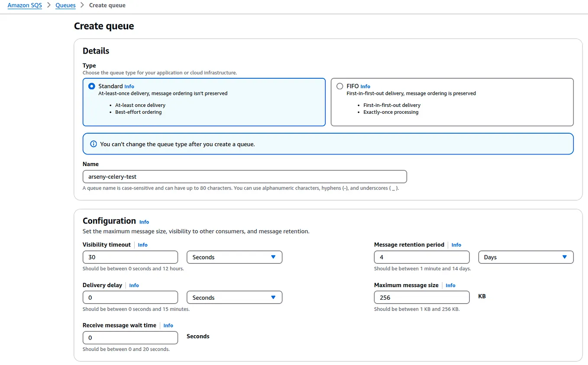Click Info next to Message retention period

tap(456, 245)
